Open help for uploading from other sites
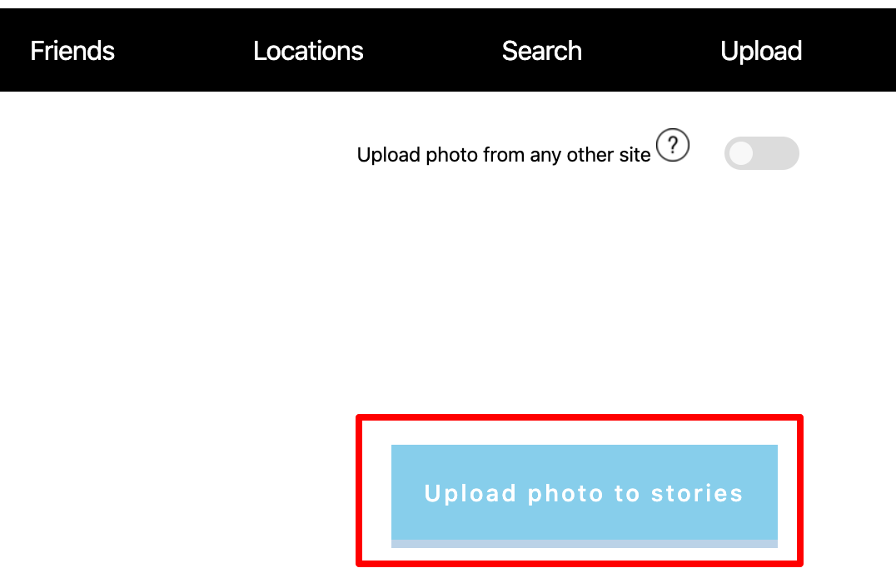The height and width of the screenshot is (588, 896). point(673,145)
